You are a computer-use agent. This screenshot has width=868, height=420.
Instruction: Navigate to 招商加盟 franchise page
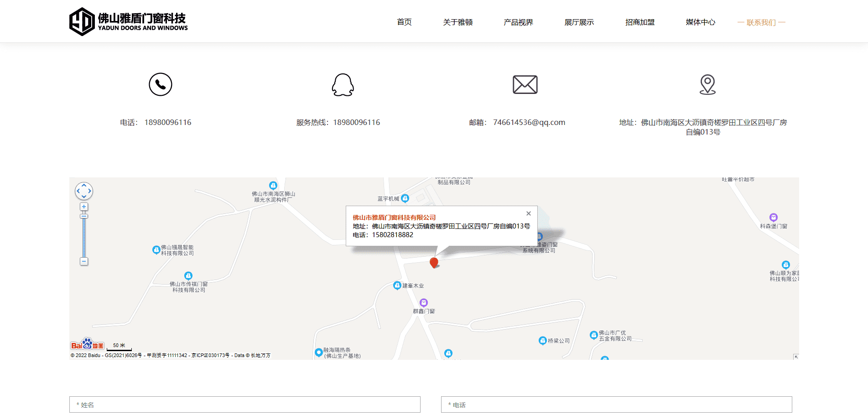639,22
